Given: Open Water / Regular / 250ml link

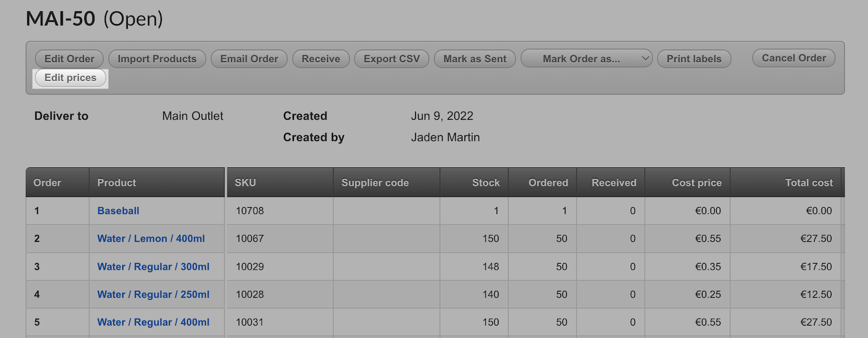Looking at the screenshot, I should pyautogui.click(x=153, y=295).
